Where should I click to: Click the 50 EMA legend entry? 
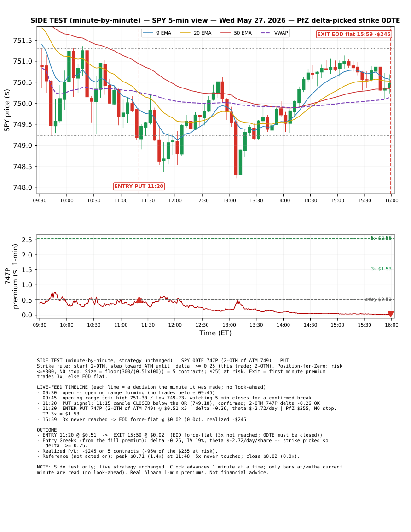236,33
